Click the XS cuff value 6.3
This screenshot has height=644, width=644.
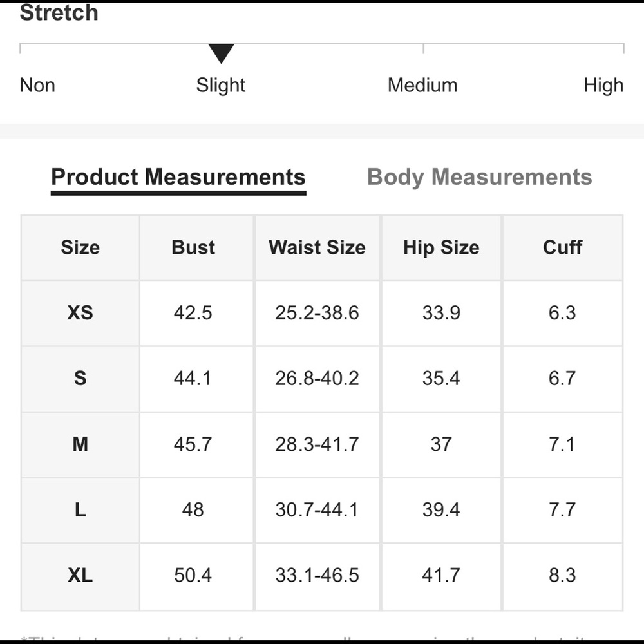(x=562, y=313)
